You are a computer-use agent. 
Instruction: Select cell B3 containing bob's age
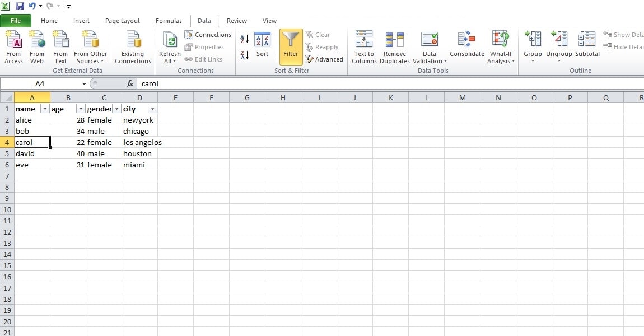point(68,130)
